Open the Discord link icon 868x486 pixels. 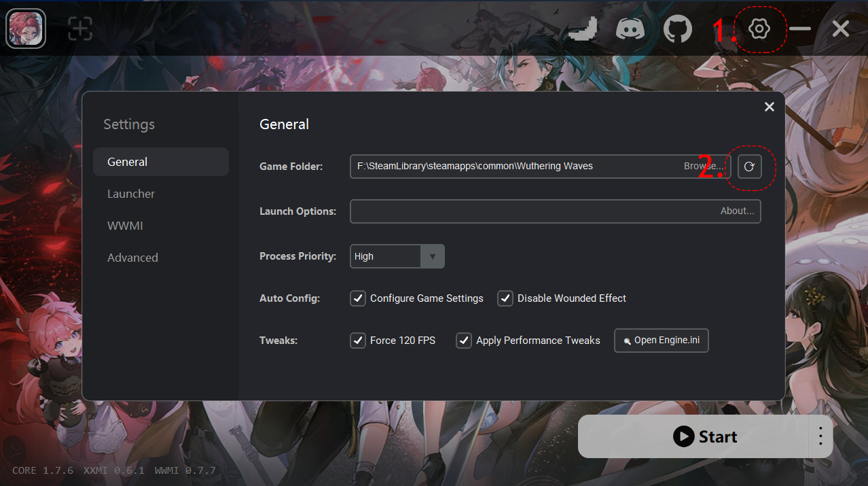(630, 29)
